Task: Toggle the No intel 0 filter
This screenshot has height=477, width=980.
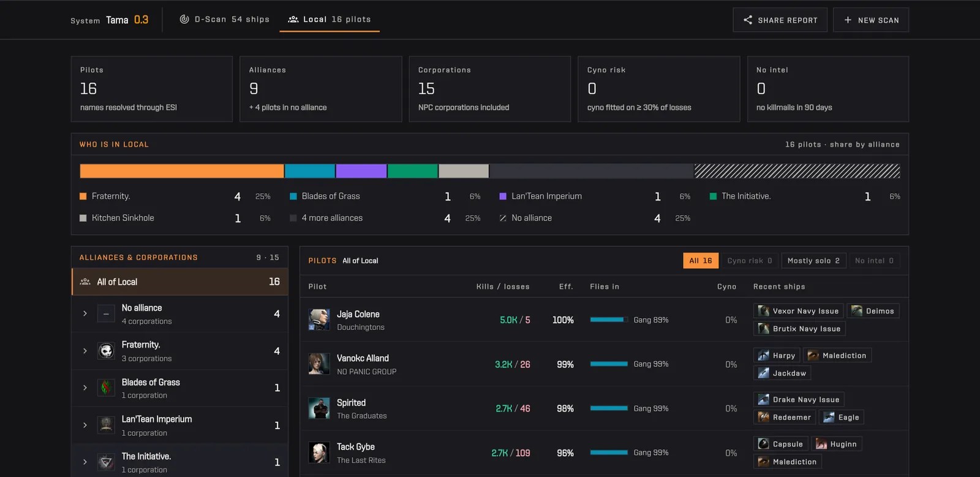Action: point(874,261)
